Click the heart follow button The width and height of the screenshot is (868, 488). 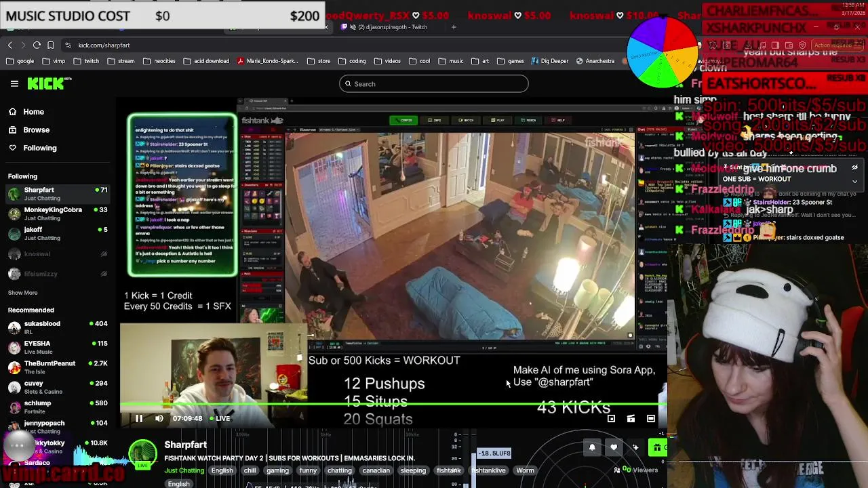(614, 447)
